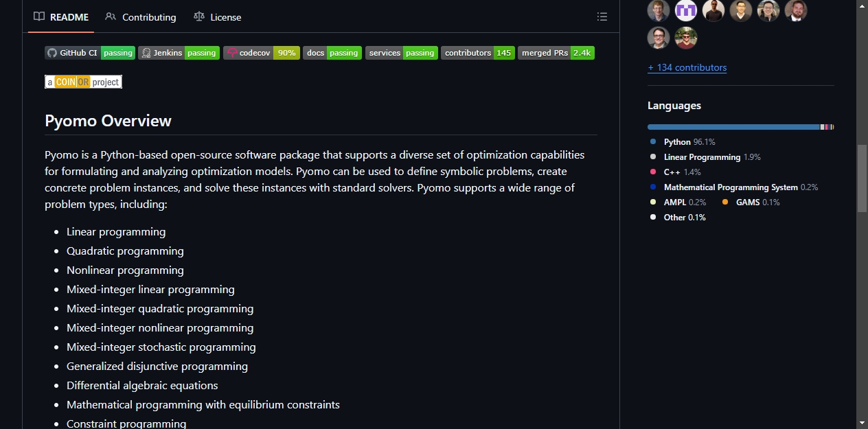Screen dimensions: 868x429
Task: Open the License tab
Action: (x=217, y=17)
